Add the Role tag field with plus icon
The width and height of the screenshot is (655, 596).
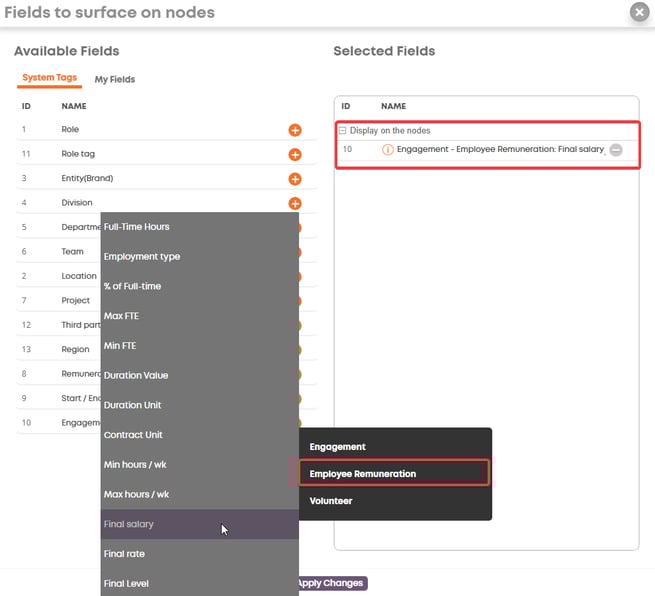point(295,154)
